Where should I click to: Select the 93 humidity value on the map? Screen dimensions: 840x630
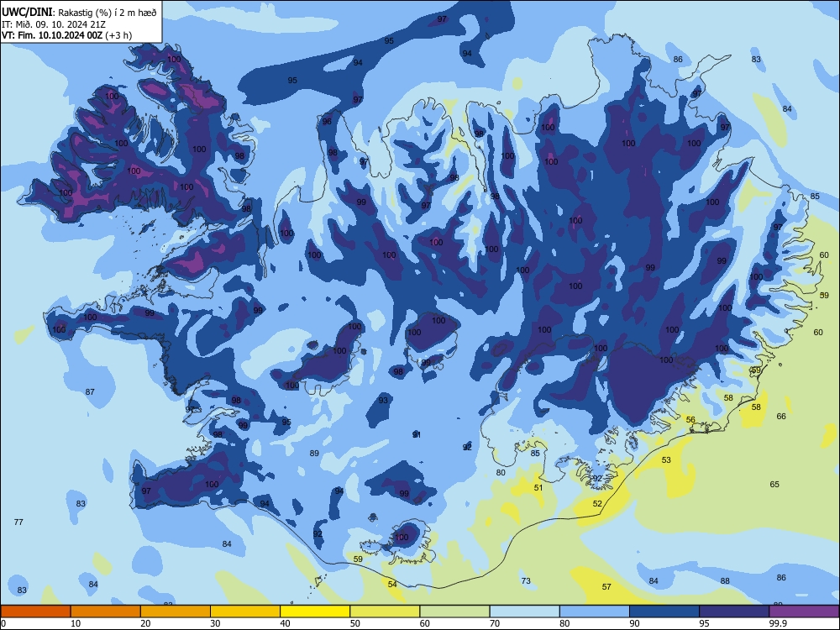(383, 400)
